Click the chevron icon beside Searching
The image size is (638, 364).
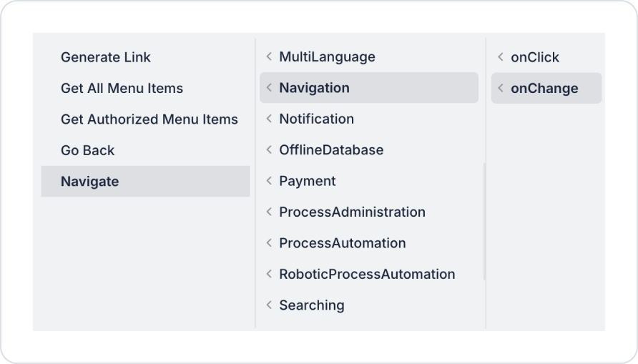[269, 305]
